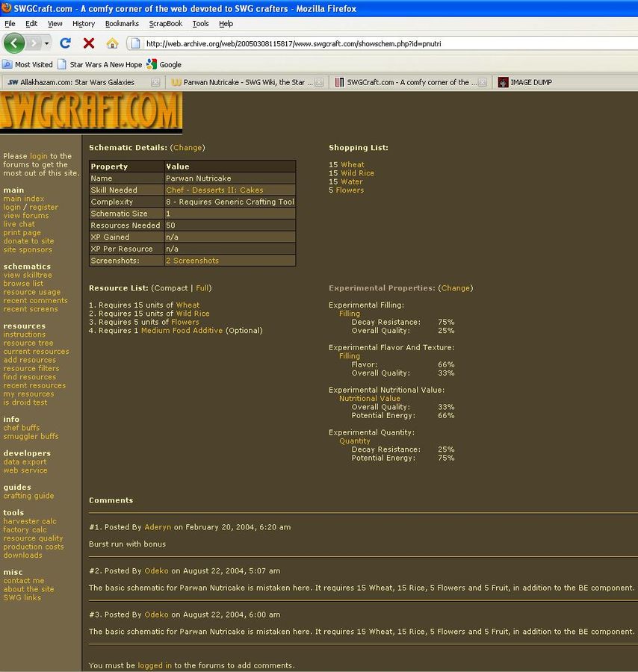Close the Allakhazam tab with its X

(155, 83)
